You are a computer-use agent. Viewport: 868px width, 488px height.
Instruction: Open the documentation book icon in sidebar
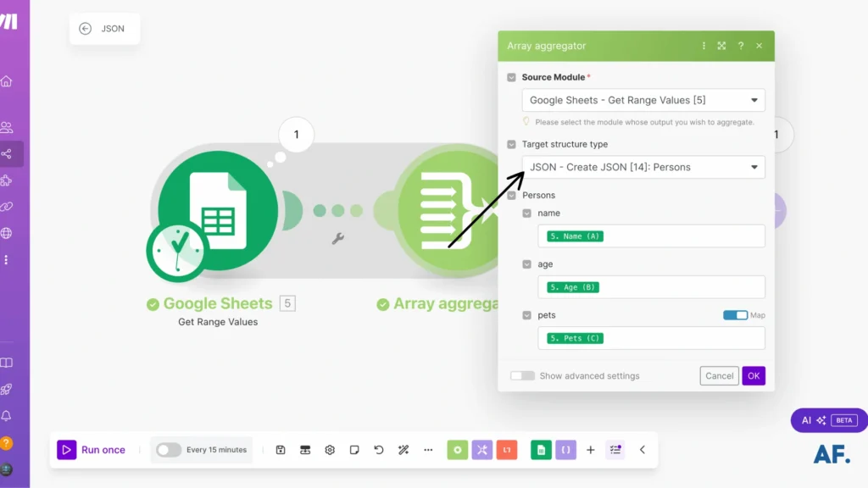coord(7,363)
